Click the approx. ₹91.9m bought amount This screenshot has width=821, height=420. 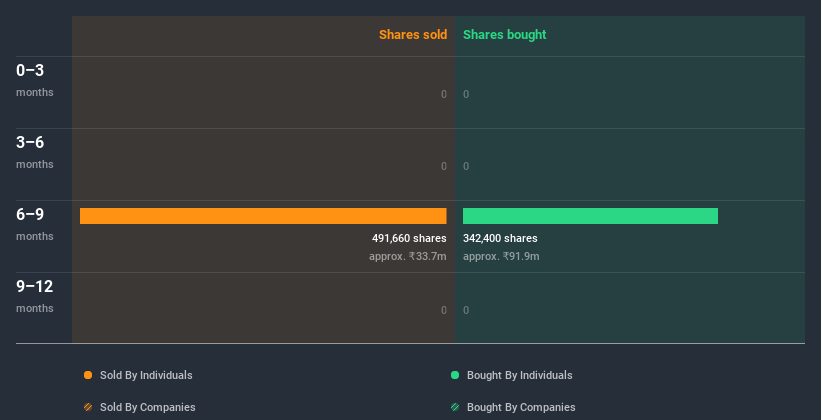click(x=501, y=257)
